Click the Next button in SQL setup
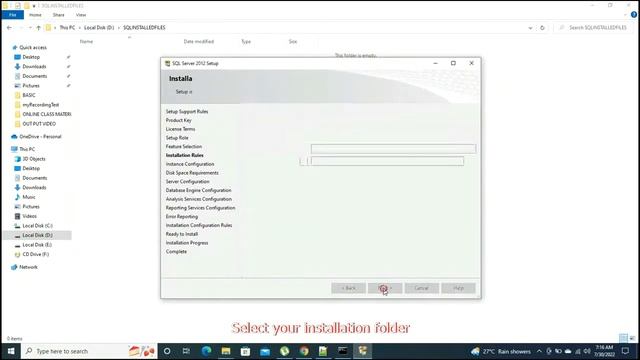This screenshot has width=640, height=360. click(x=385, y=288)
